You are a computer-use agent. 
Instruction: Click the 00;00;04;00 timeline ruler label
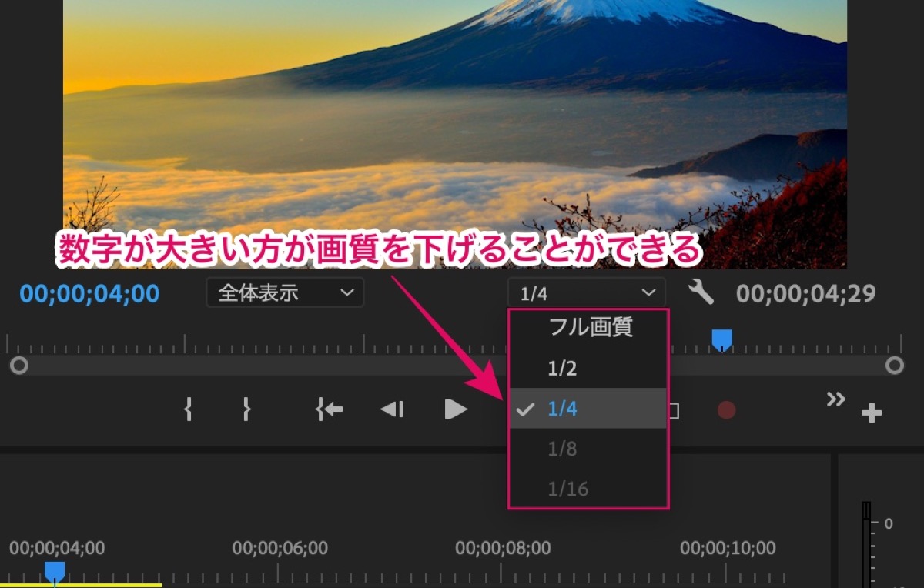57,548
